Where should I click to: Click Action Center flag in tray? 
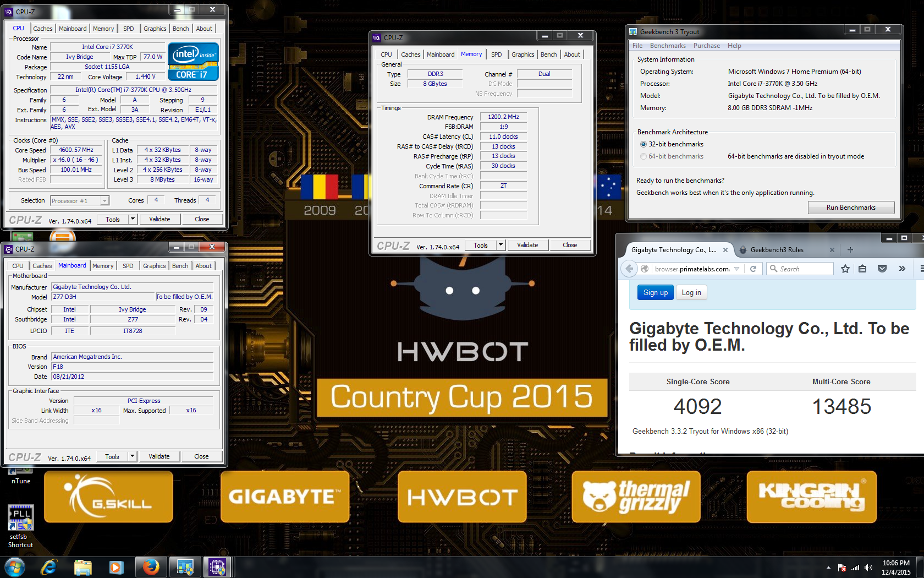pyautogui.click(x=842, y=568)
